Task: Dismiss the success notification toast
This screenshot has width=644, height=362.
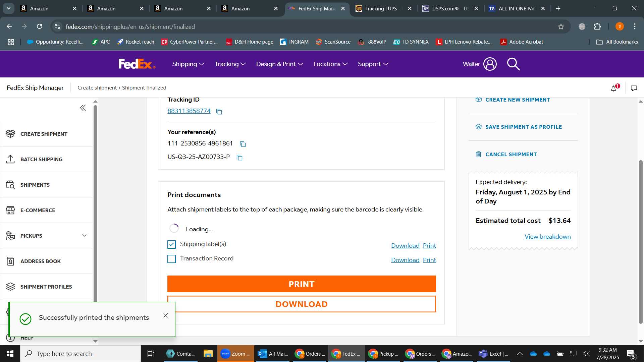Action: 166,315
